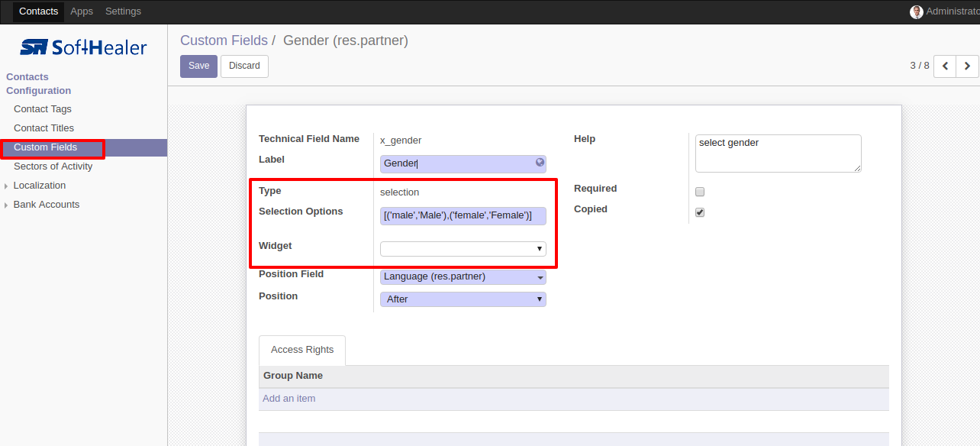Click the Discard button
The image size is (980, 446).
(244, 66)
